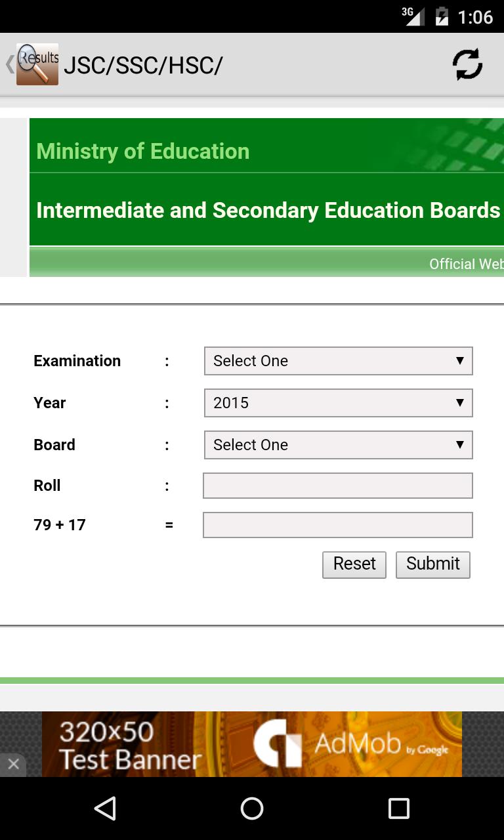This screenshot has width=504, height=840.
Task: Focus the 79 + 17 captcha answer field
Action: pos(338,524)
